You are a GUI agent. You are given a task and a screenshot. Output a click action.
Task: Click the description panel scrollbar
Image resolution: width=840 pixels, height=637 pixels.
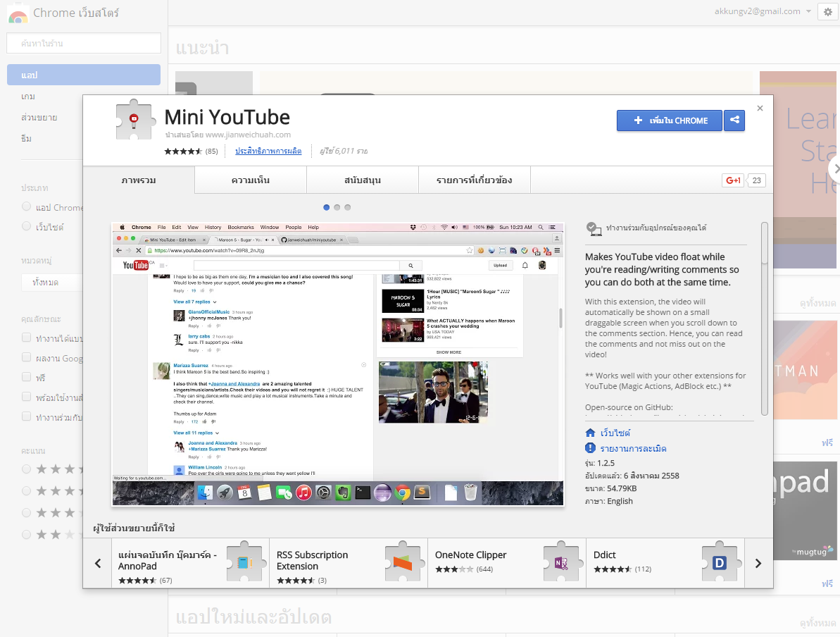click(765, 319)
